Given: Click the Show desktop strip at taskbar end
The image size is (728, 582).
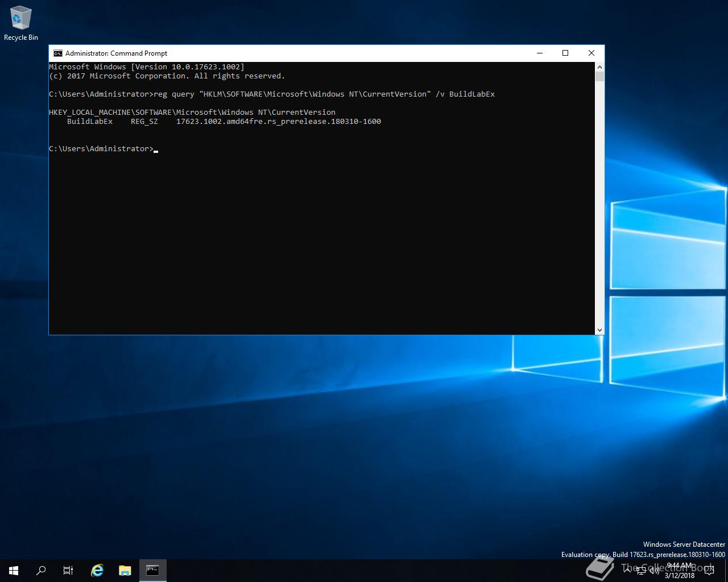Looking at the screenshot, I should (726, 571).
